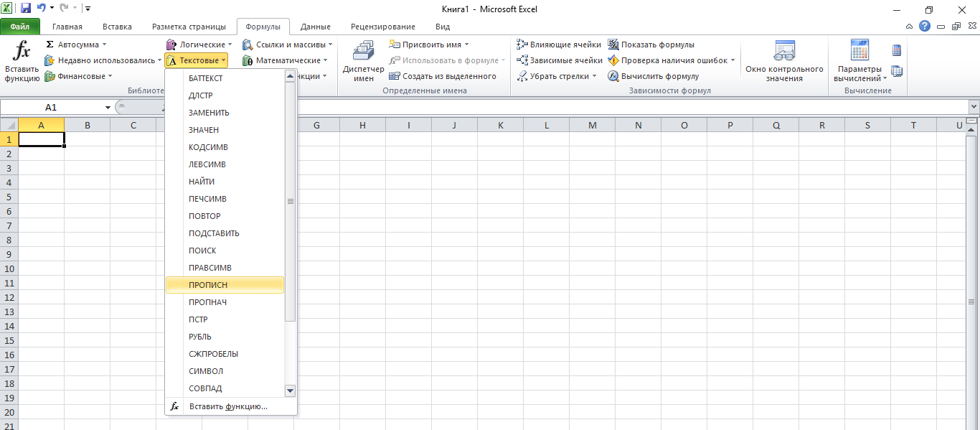The image size is (980, 430).
Task: Switch to the Рецензирование tab
Action: click(383, 27)
